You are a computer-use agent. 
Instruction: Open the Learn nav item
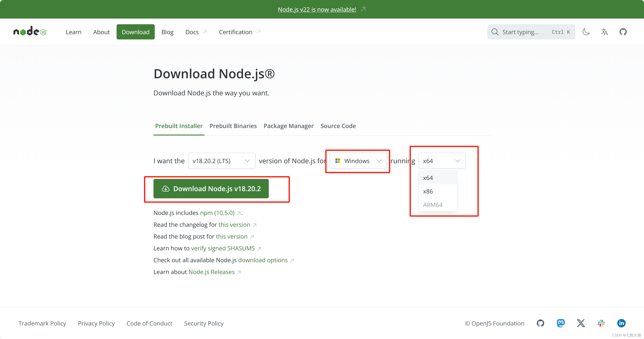pos(74,32)
